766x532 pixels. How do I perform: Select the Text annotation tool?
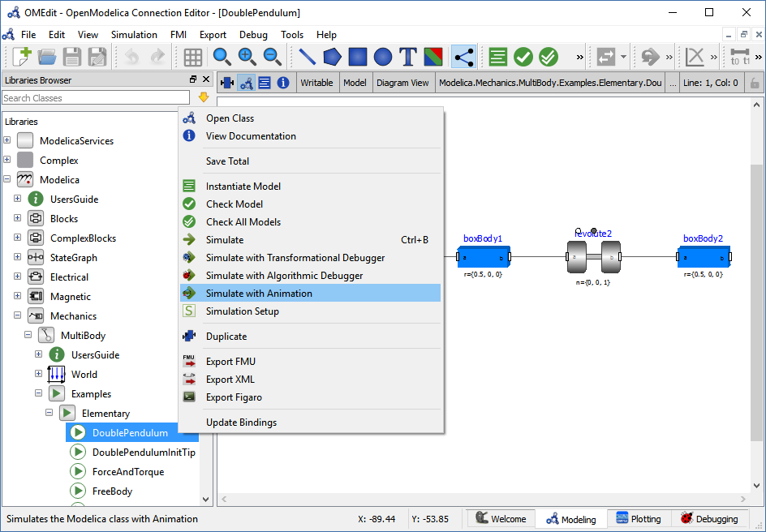(407, 57)
